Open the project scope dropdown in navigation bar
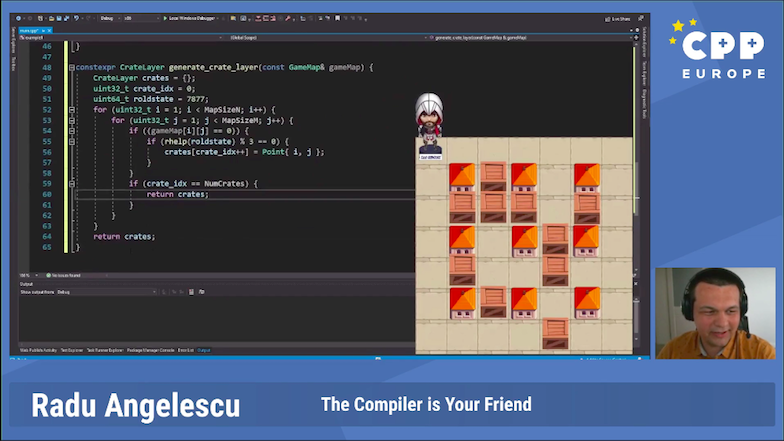The height and width of the screenshot is (441, 784). tap(122, 38)
